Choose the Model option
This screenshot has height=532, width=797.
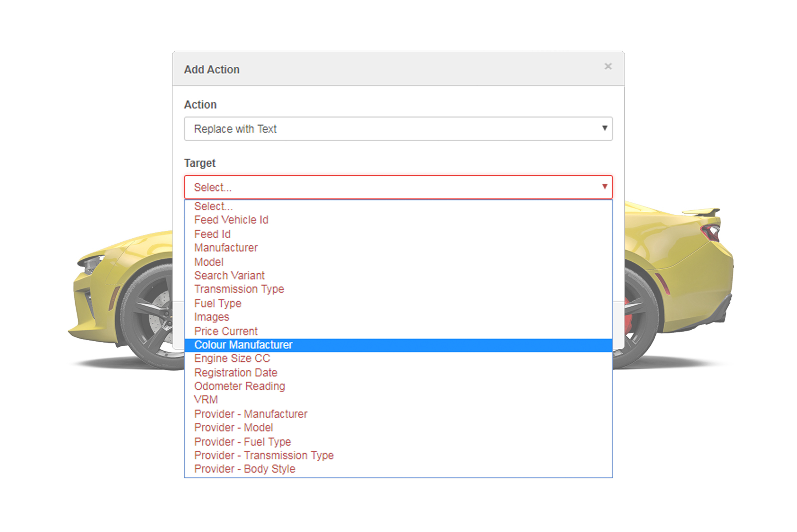coord(398,262)
